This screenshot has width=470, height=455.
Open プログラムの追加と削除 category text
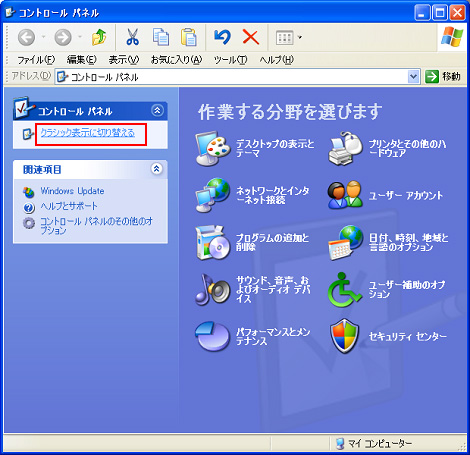(x=272, y=242)
